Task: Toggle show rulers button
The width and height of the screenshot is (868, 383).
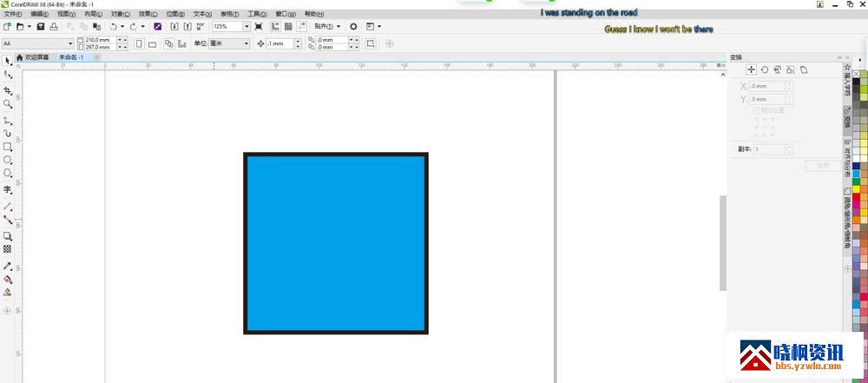Action: point(275,26)
